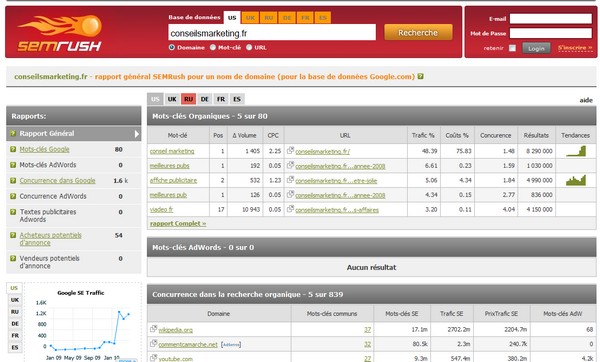Click help icon beside Rapport Général
The height and width of the screenshot is (362, 600).
13,134
